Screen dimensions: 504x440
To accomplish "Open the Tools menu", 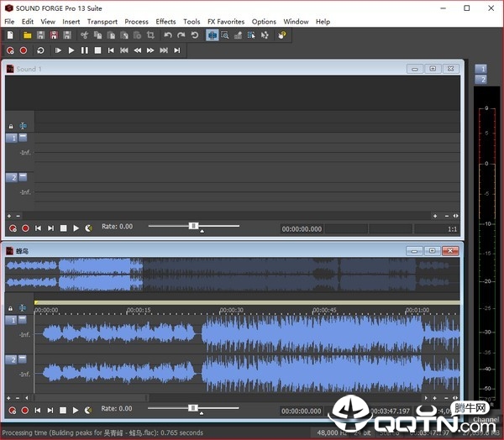I will point(192,22).
